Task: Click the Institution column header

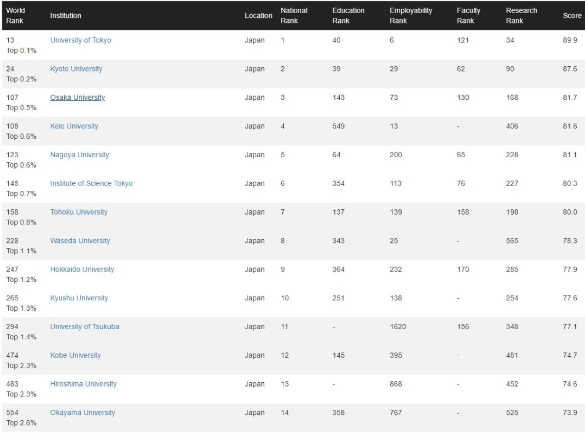Action: (66, 16)
